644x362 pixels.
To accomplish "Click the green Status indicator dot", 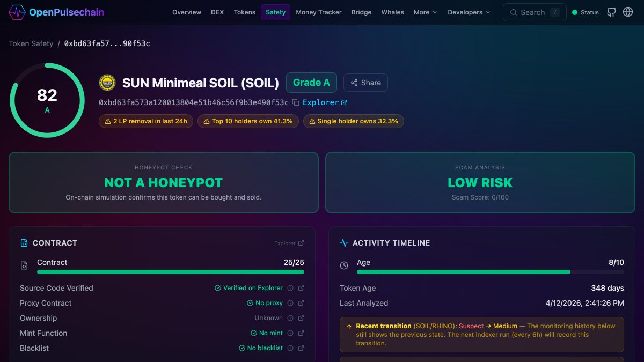I will (575, 12).
